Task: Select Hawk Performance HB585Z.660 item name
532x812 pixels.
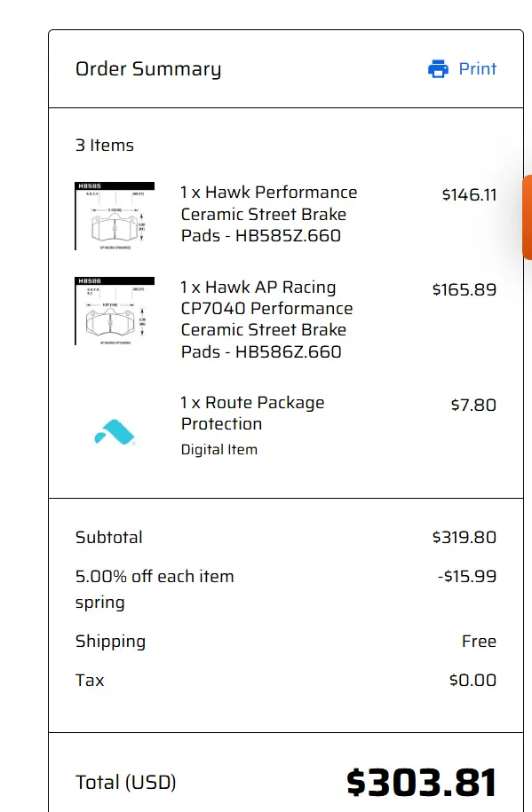Action: (268, 214)
